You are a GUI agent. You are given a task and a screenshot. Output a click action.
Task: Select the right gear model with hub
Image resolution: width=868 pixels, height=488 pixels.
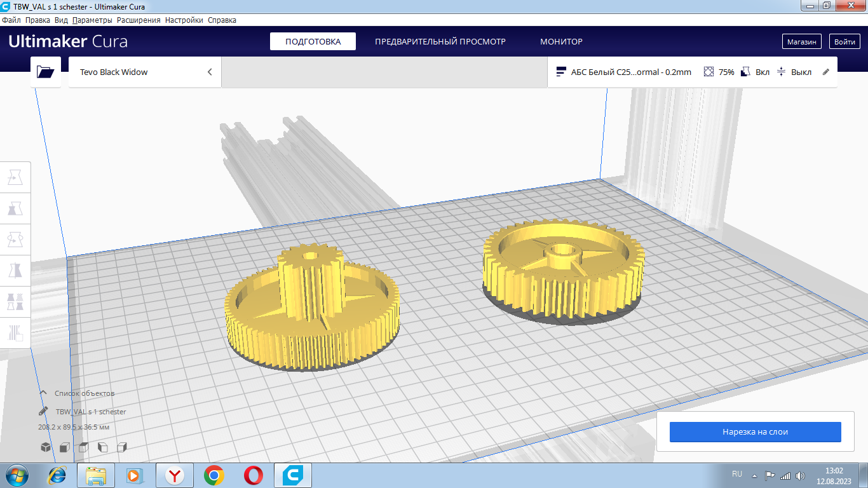tap(564, 269)
